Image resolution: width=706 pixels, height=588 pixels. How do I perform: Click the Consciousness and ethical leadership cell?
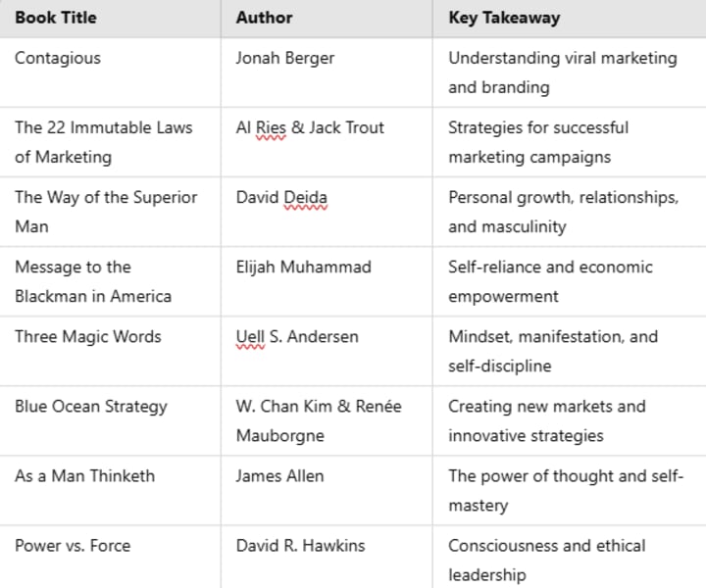[x=570, y=557]
